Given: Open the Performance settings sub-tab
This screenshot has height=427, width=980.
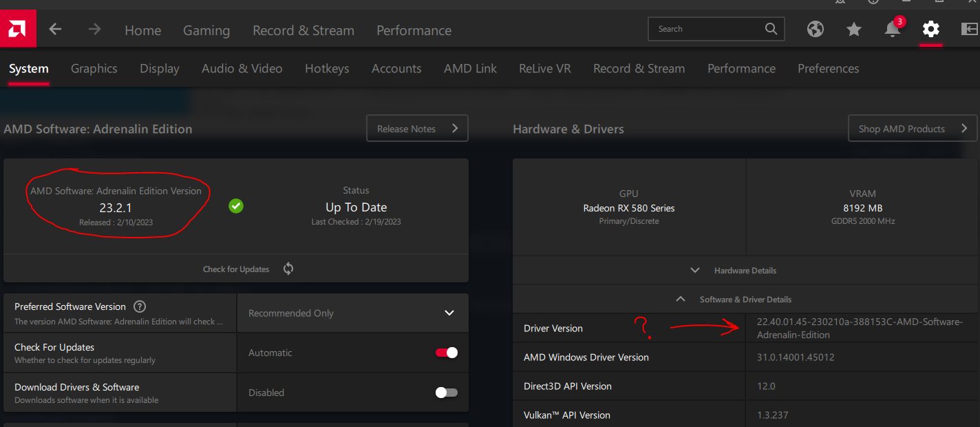Looking at the screenshot, I should (741, 68).
